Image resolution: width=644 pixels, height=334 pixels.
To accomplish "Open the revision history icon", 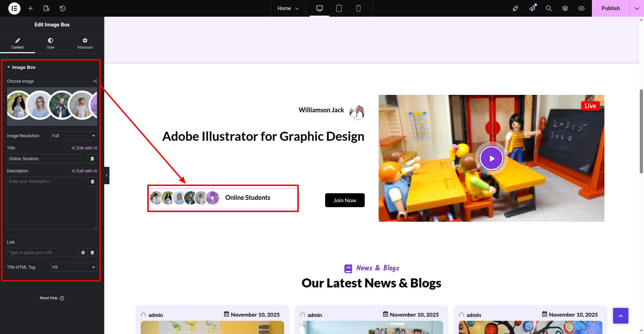I will click(63, 8).
